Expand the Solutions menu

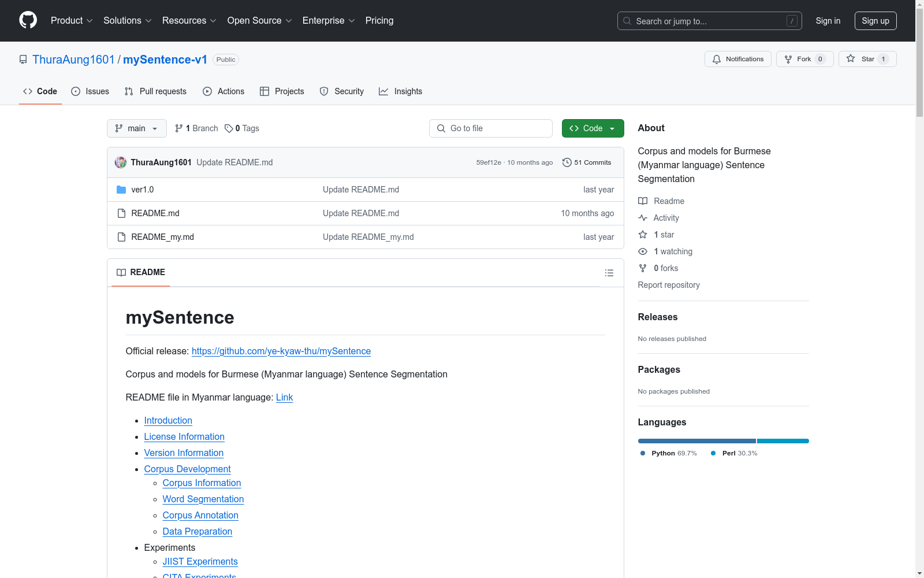128,21
